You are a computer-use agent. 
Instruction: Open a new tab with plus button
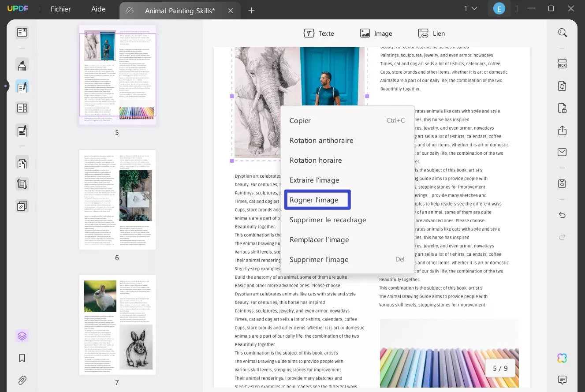pos(251,10)
